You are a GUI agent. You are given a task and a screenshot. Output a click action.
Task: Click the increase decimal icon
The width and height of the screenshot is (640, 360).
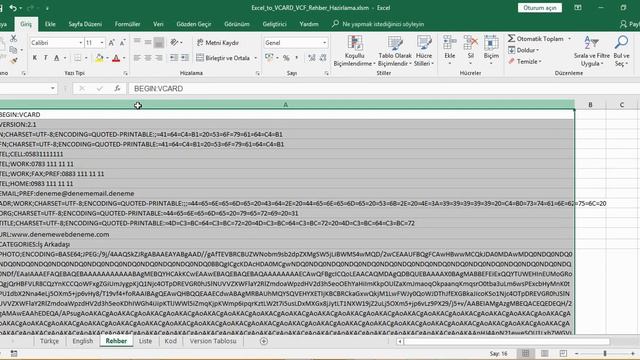coord(312,58)
